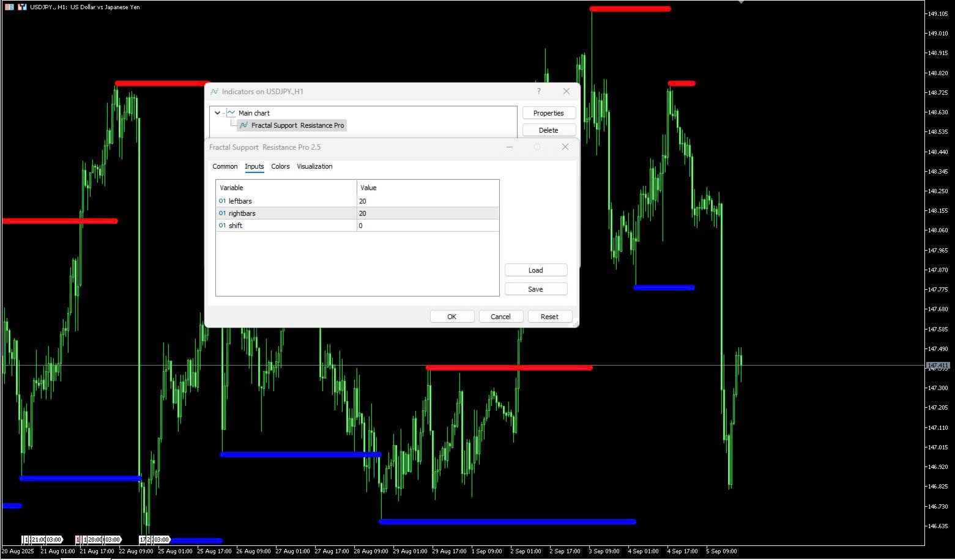Click the integer type icon beside rightbars

(222, 213)
